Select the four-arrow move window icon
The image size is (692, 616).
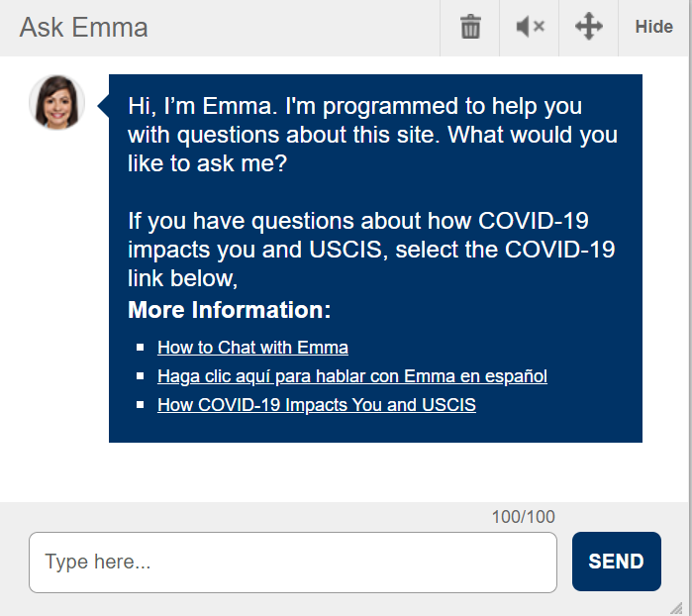click(589, 27)
